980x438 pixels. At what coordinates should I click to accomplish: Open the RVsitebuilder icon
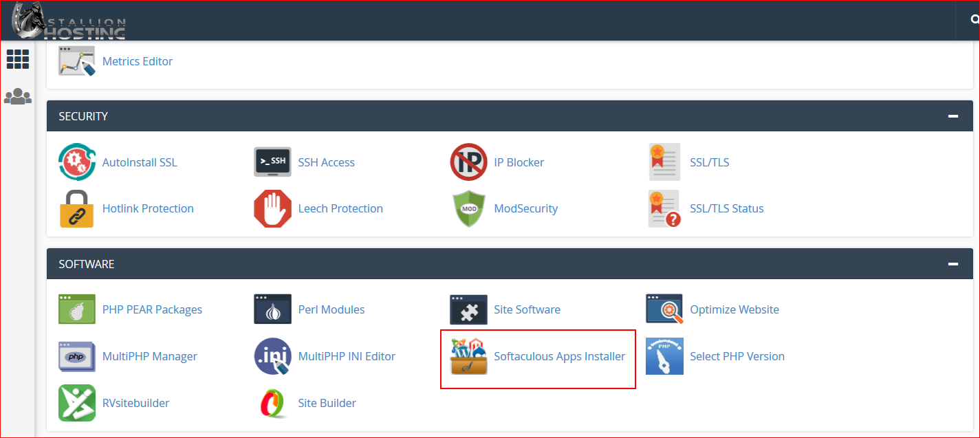[x=76, y=403]
